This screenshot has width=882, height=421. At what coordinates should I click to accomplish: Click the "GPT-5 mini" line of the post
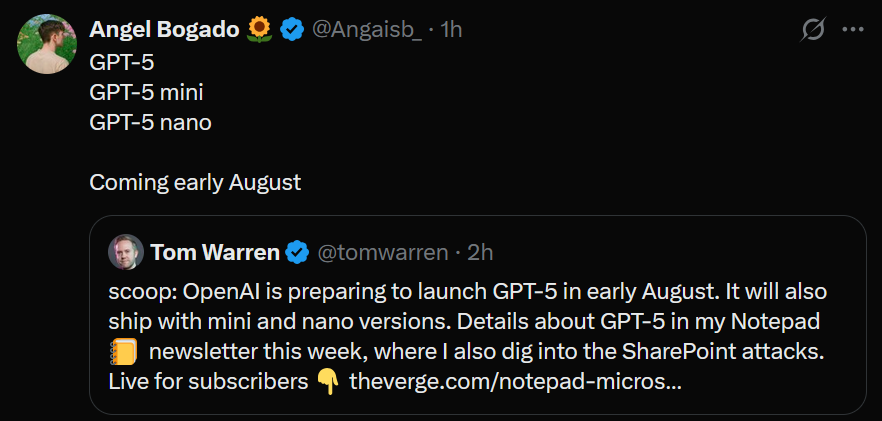146,92
